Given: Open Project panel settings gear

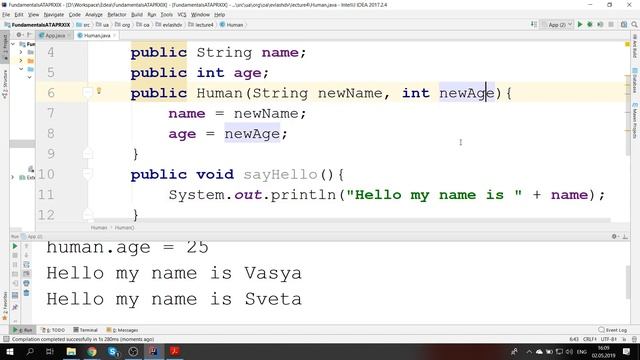Looking at the screenshot, I should click(19, 35).
